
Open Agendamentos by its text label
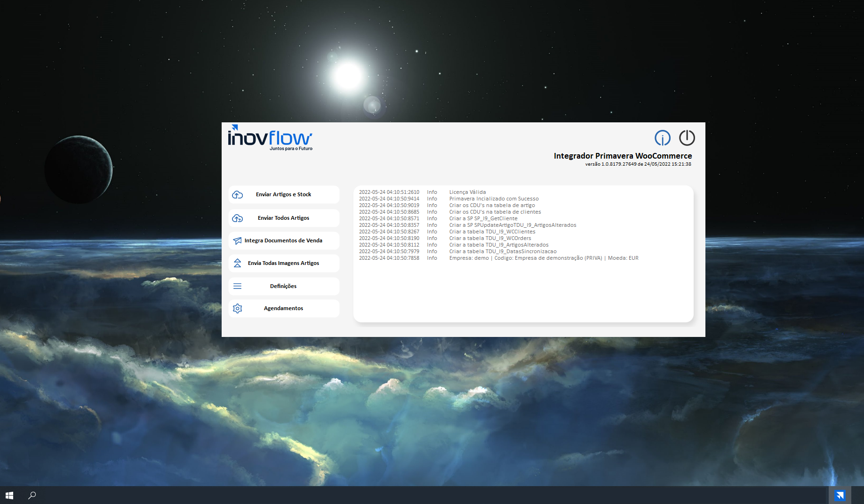[x=283, y=308]
